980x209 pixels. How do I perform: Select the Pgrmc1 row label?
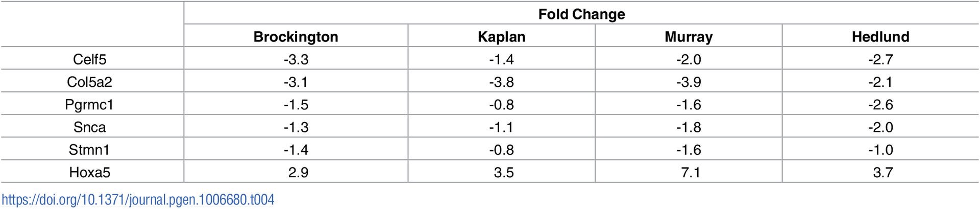pyautogui.click(x=89, y=105)
